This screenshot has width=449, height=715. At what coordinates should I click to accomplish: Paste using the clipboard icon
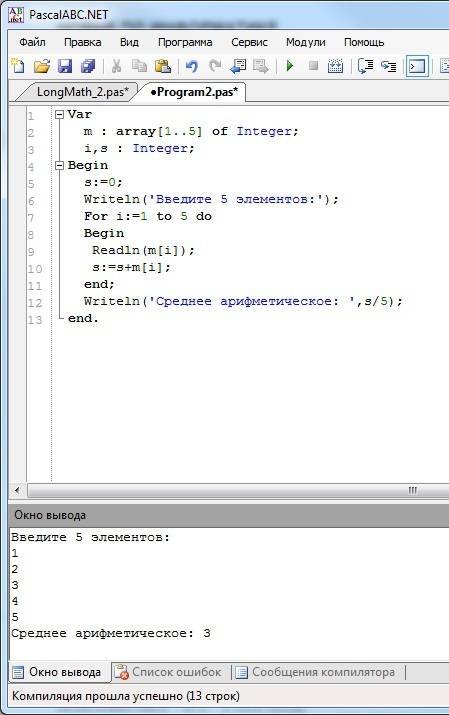(163, 66)
